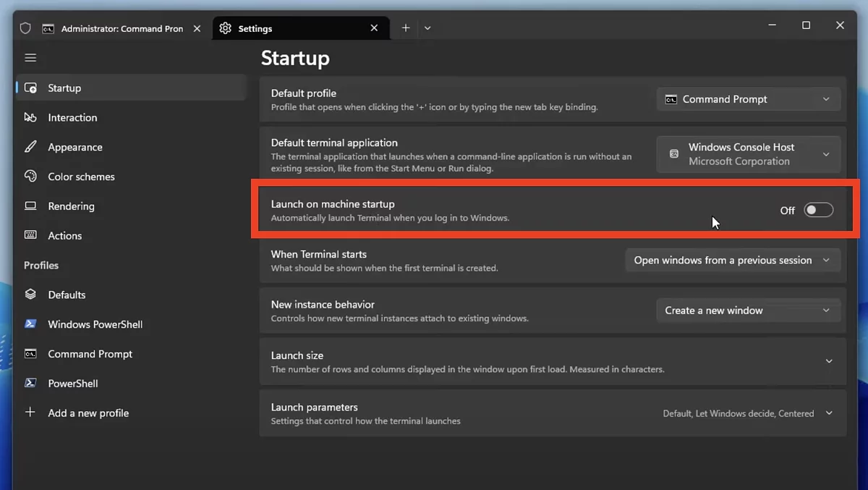This screenshot has width=868, height=490.
Task: Click the Windows PowerShell profile icon
Action: tap(30, 324)
